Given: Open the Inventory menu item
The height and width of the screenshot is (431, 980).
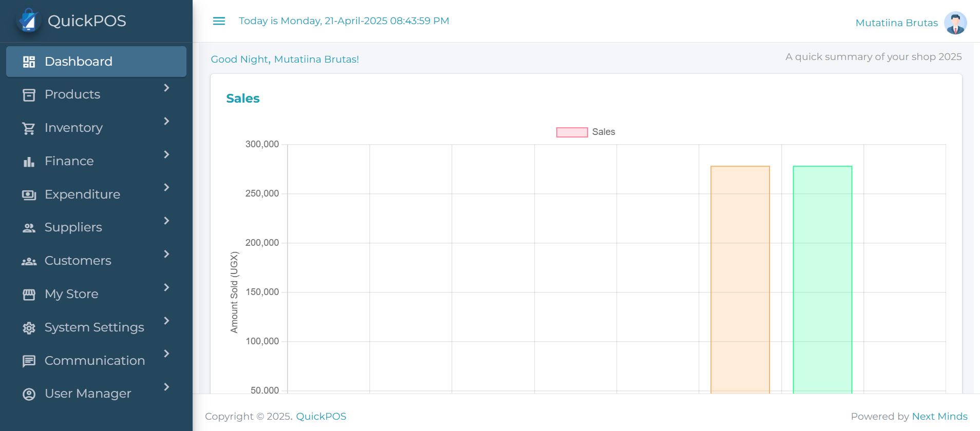Looking at the screenshot, I should (x=73, y=128).
